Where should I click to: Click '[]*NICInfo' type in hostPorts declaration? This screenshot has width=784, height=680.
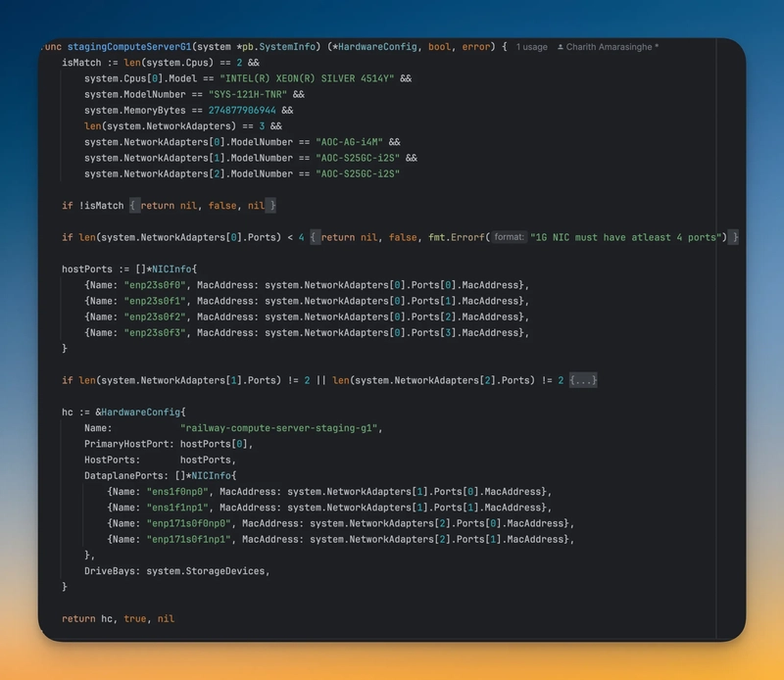164,269
